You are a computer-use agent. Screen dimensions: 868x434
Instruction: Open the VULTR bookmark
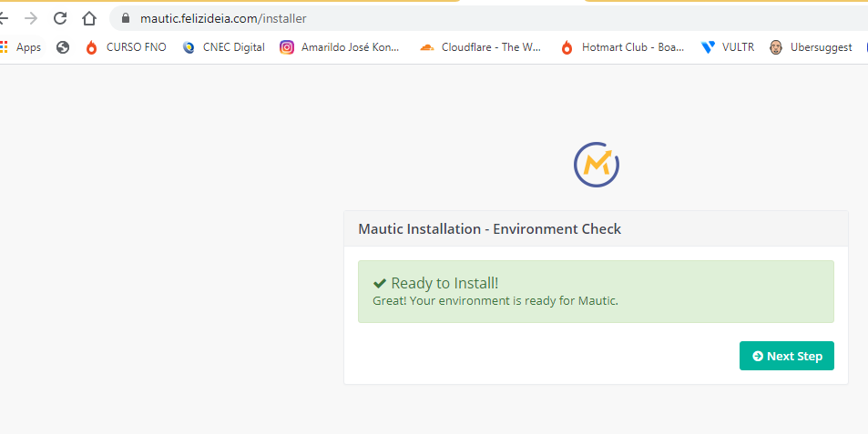(728, 47)
